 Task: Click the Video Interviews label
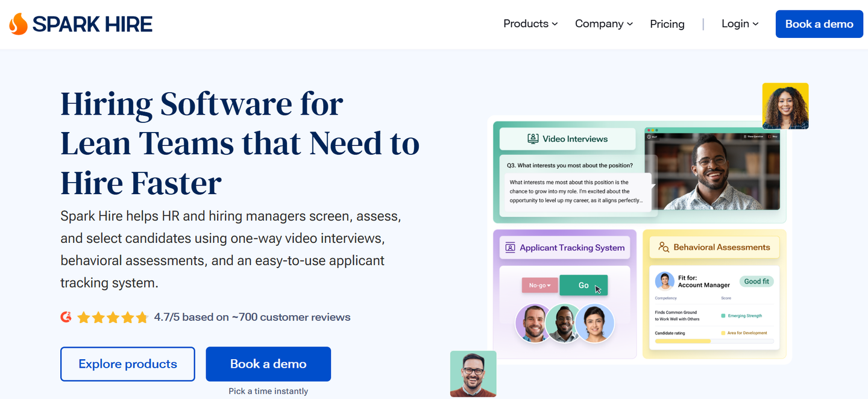pyautogui.click(x=575, y=139)
